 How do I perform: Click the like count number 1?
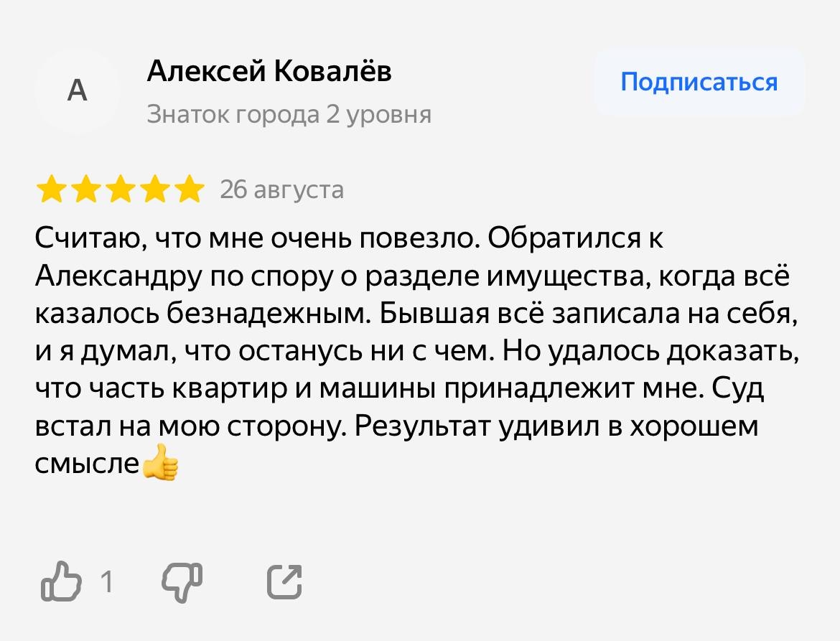click(106, 581)
